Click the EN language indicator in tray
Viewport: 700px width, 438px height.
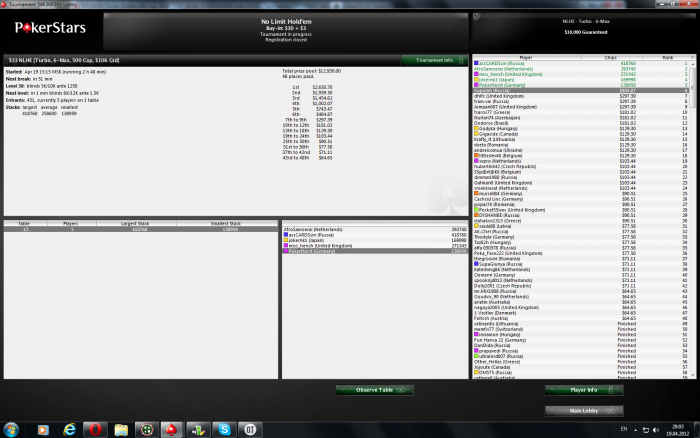624,429
